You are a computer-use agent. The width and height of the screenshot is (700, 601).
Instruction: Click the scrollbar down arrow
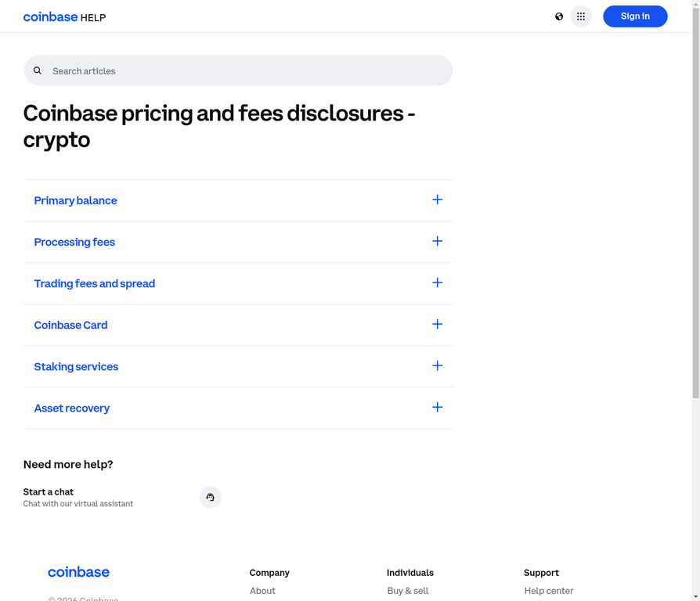695,596
